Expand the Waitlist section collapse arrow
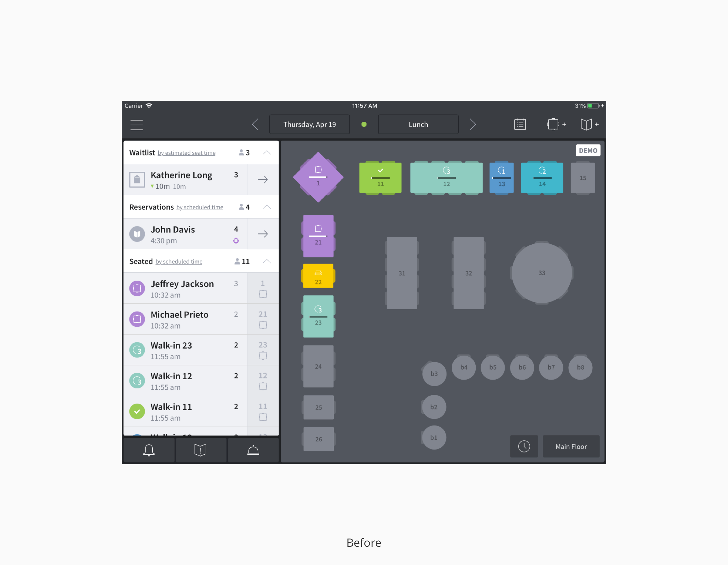The image size is (728, 565). pyautogui.click(x=267, y=152)
